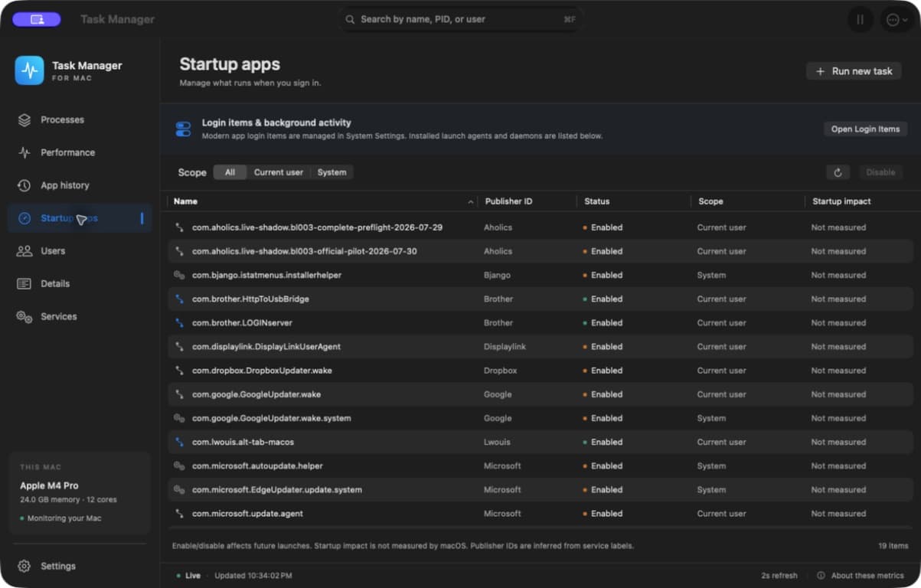921x588 pixels.
Task: Click the Open Login Items button
Action: [x=865, y=129]
